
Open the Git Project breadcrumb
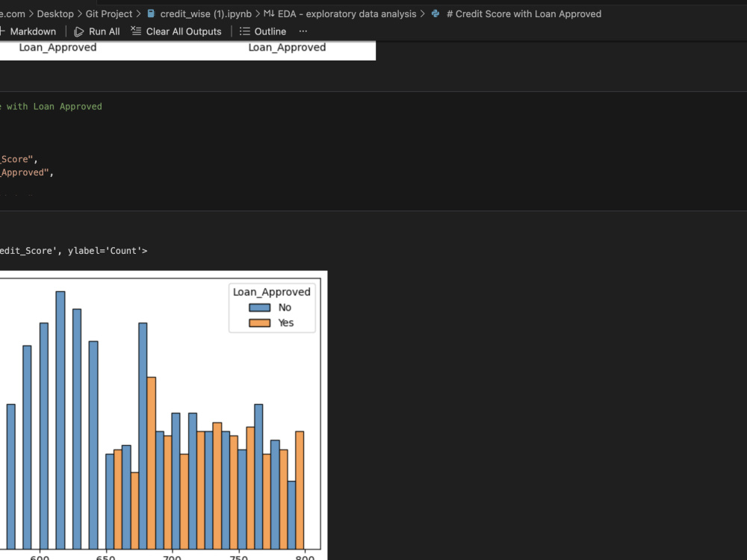click(108, 13)
